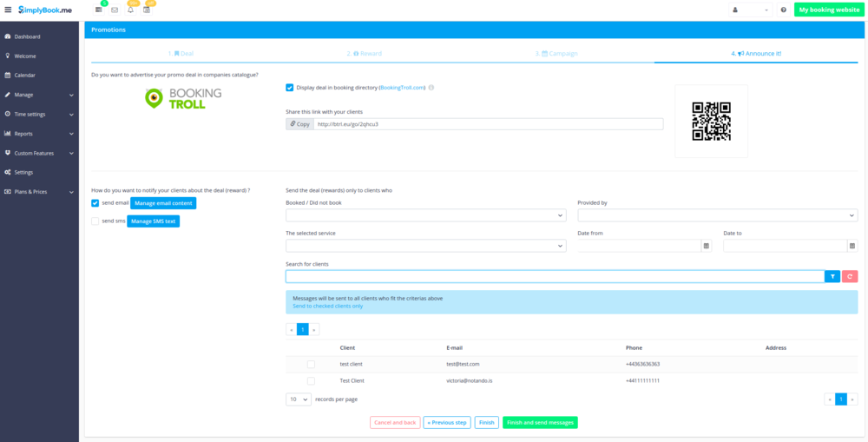Open the Date to calendar icon
This screenshot has width=868, height=442.
[x=852, y=246]
